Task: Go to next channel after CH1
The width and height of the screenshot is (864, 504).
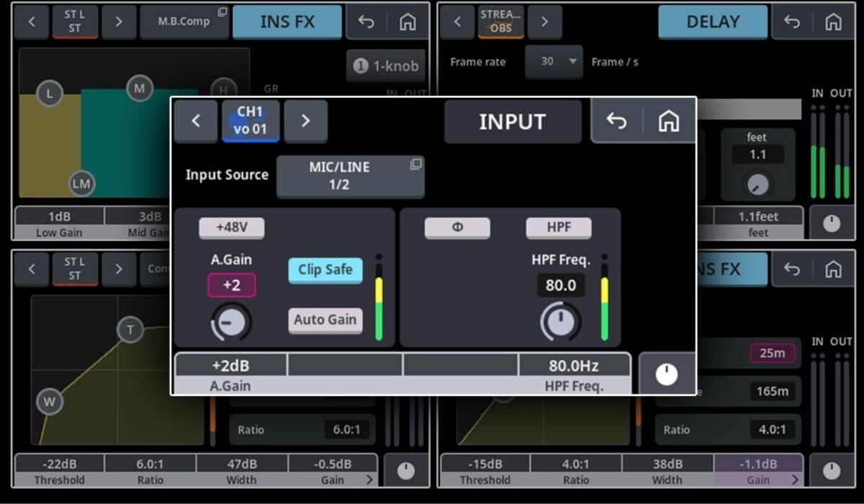Action: (305, 121)
